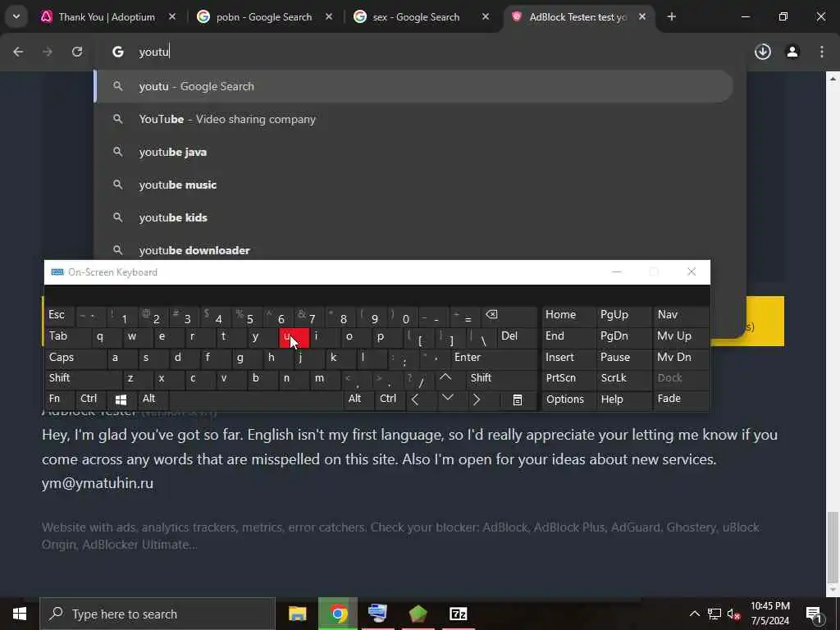Hit Esc key on On-Screen Keyboard
The image size is (840, 630).
pyautogui.click(x=59, y=316)
